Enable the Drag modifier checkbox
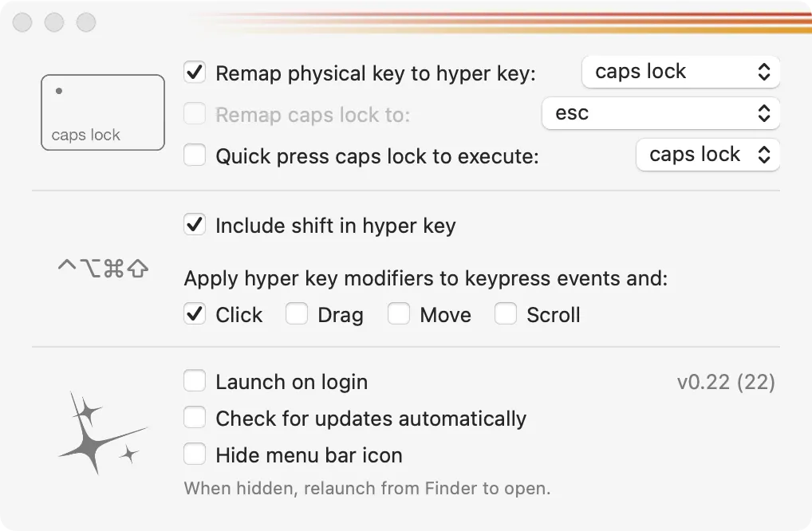Viewport: 812px width, 531px height. [x=297, y=314]
